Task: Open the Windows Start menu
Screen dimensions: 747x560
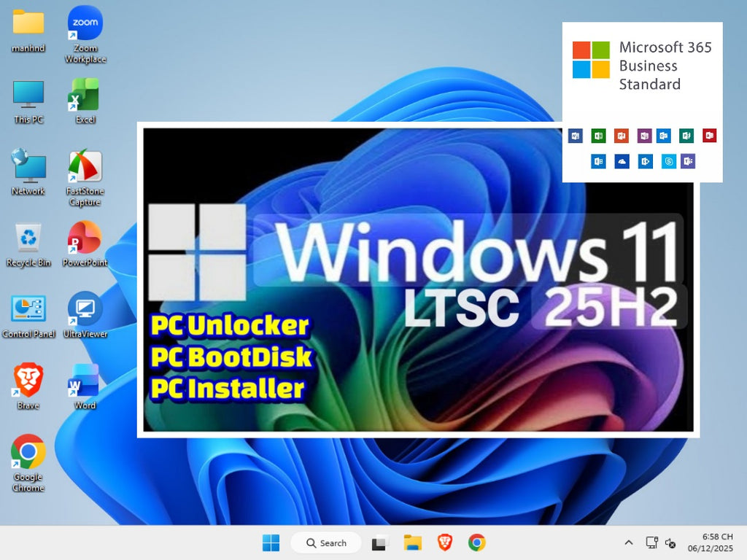Action: point(271,542)
